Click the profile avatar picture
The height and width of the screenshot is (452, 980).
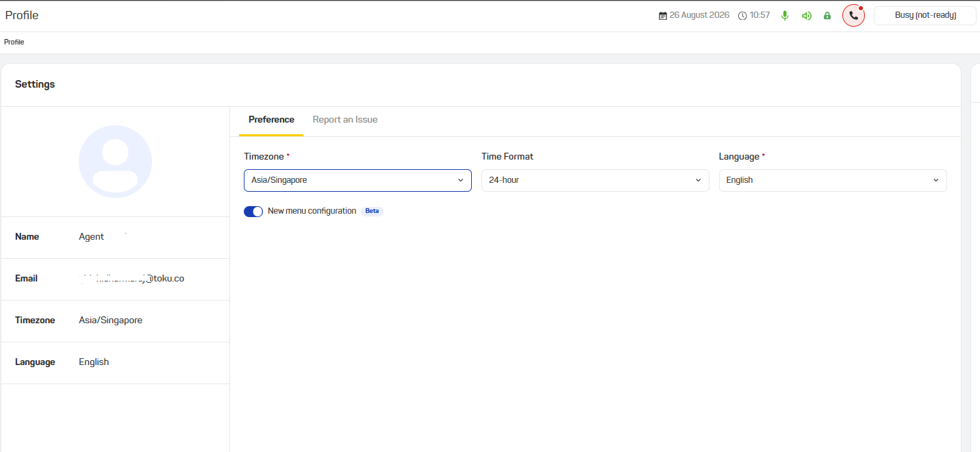tap(115, 162)
